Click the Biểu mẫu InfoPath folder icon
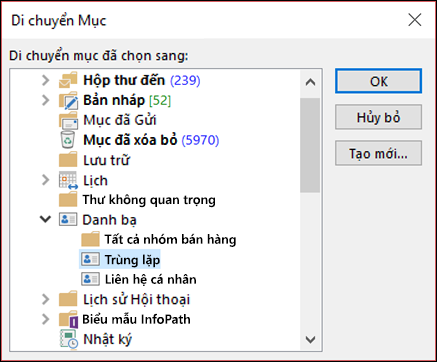This screenshot has height=362, width=437. (x=68, y=319)
